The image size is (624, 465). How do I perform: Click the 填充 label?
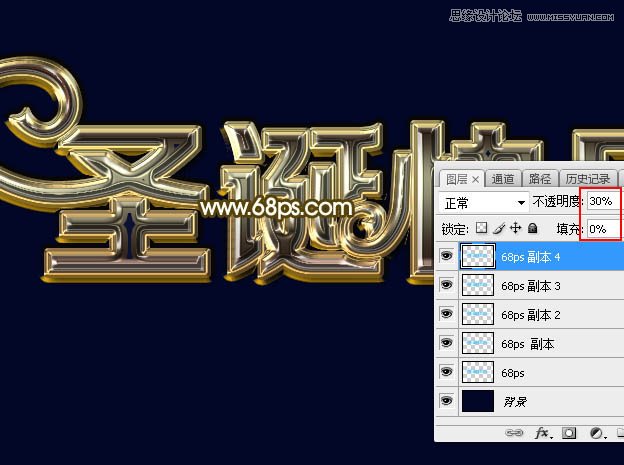pyautogui.click(x=568, y=229)
